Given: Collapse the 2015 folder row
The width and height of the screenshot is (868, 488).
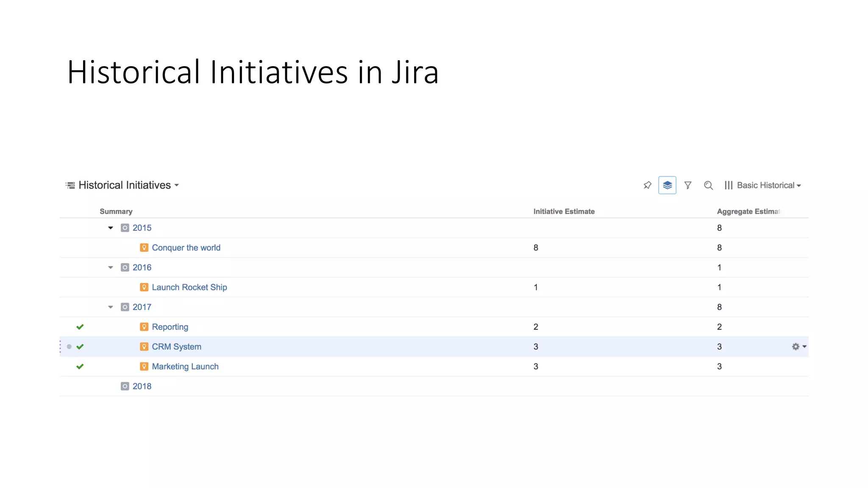Looking at the screenshot, I should (x=111, y=228).
